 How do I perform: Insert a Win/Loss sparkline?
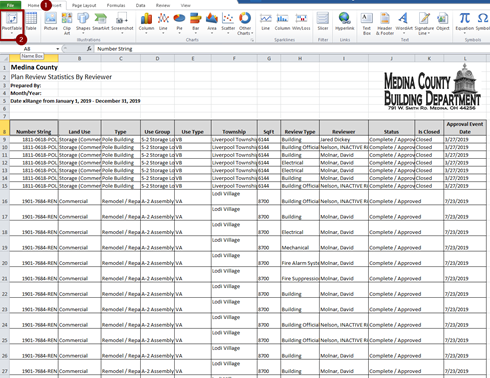click(x=301, y=22)
